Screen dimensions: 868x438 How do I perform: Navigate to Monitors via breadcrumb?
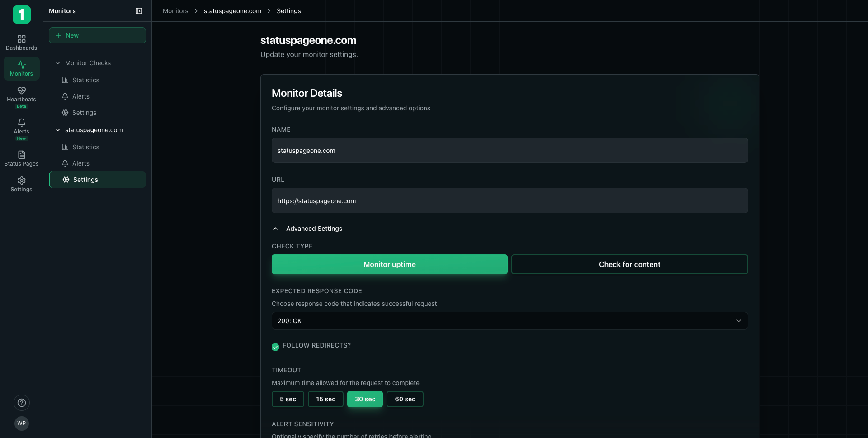tap(175, 11)
